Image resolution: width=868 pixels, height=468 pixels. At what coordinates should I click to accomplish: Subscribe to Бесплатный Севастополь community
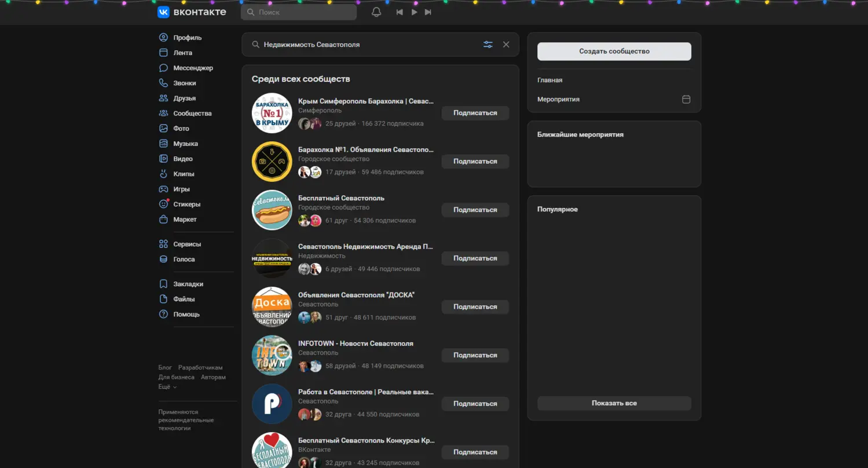pyautogui.click(x=475, y=210)
